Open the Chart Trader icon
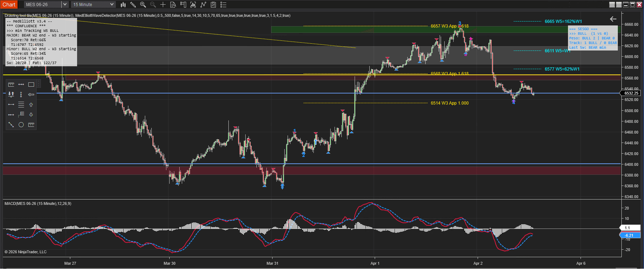Screen dimensions: 644x269 click(x=183, y=5)
